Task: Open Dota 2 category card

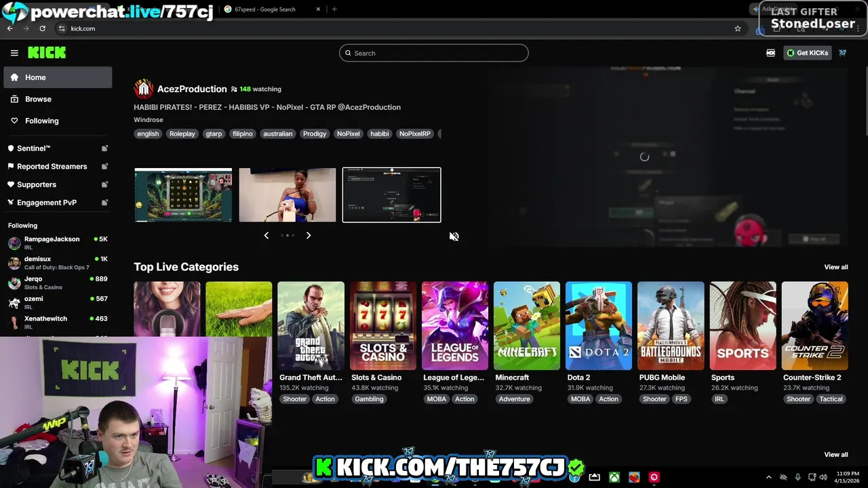Action: pos(599,326)
